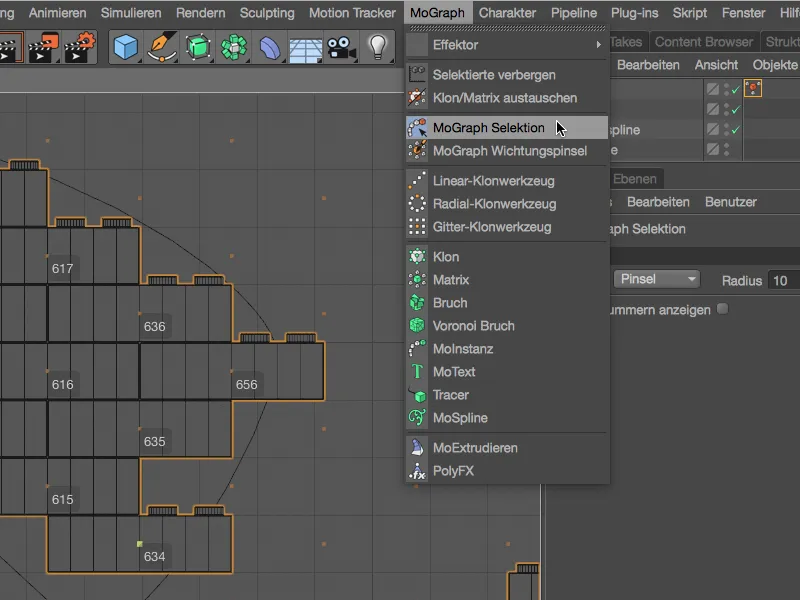Click the Cube primitive icon in toolbar
This screenshot has height=600, width=800.
point(126,46)
